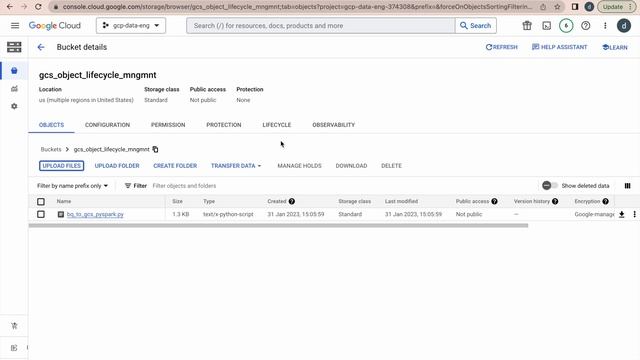
Task: Open the gift free trial icon
Action: point(527,26)
